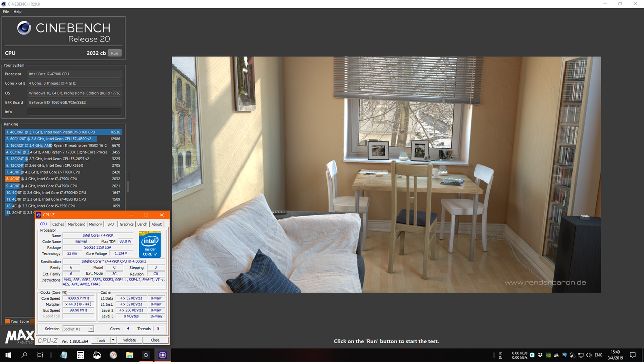Select ranking row 6 Xeon X5650
Image resolution: width=644 pixels, height=362 pixels.
(x=63, y=165)
